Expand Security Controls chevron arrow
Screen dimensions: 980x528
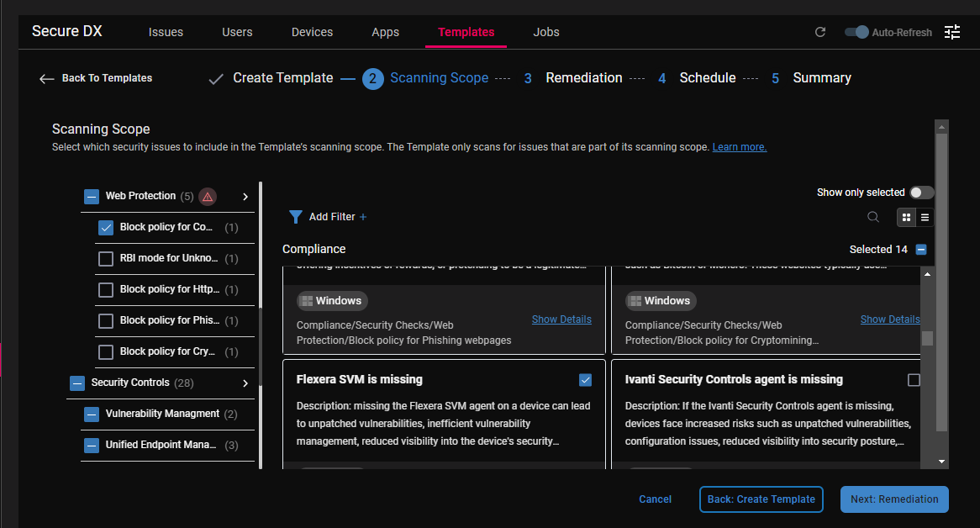click(245, 383)
